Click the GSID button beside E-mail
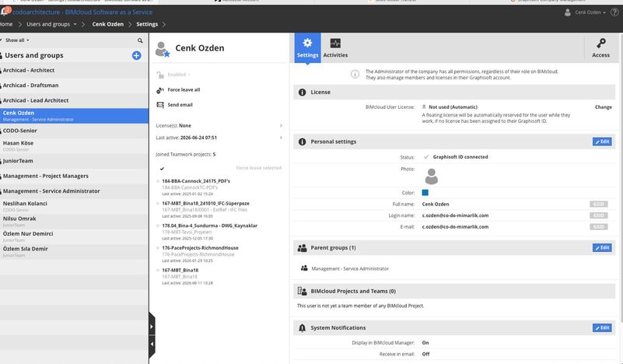623x364 pixels. pos(598,227)
